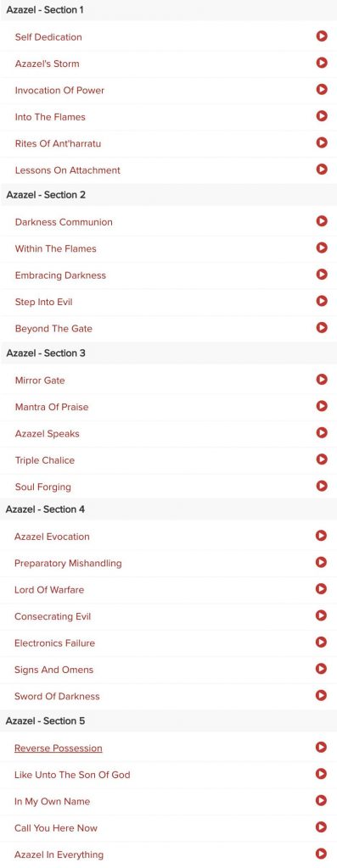Open Like Unto The Son Of God
Image resolution: width=337 pixels, height=868 pixels.
click(x=72, y=775)
